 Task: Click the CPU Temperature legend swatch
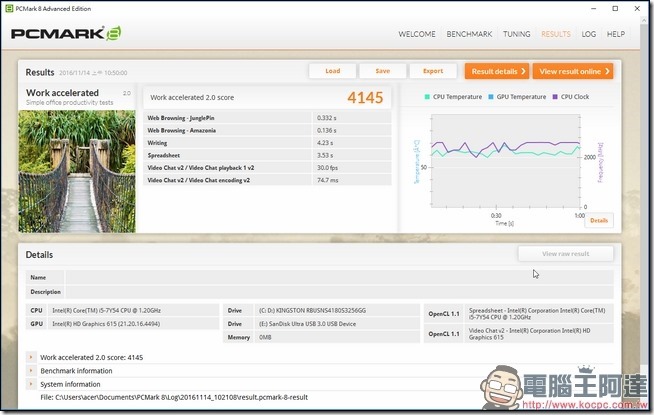click(427, 97)
